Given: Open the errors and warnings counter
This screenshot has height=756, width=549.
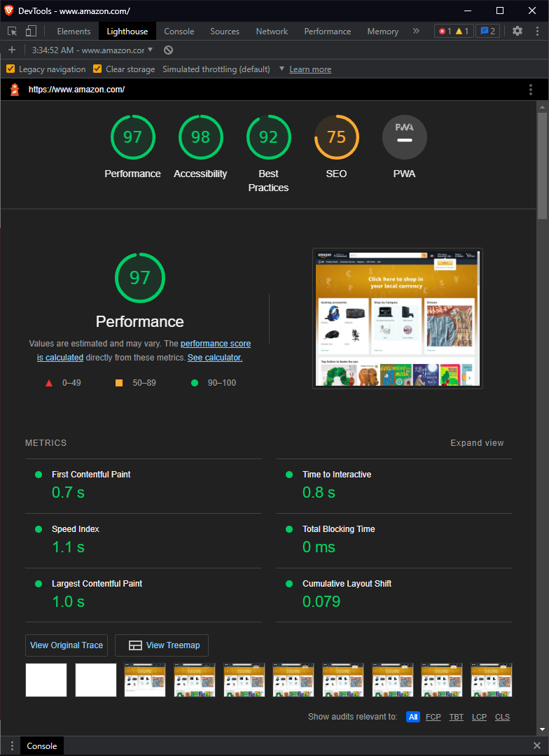Looking at the screenshot, I should point(454,31).
